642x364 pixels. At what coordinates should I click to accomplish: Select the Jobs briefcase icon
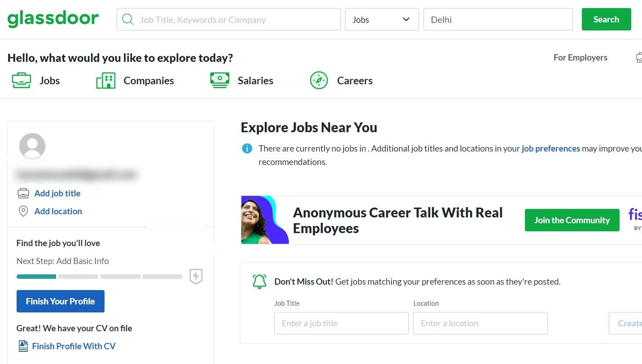pos(21,80)
